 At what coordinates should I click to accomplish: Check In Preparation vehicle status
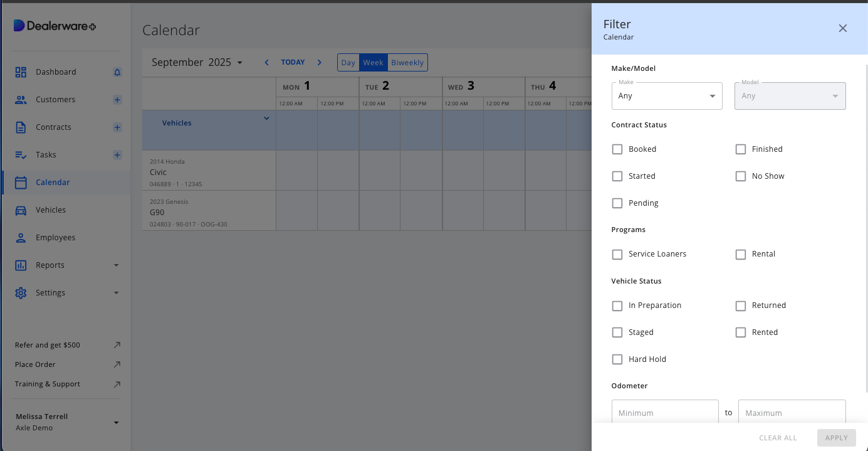click(x=617, y=305)
